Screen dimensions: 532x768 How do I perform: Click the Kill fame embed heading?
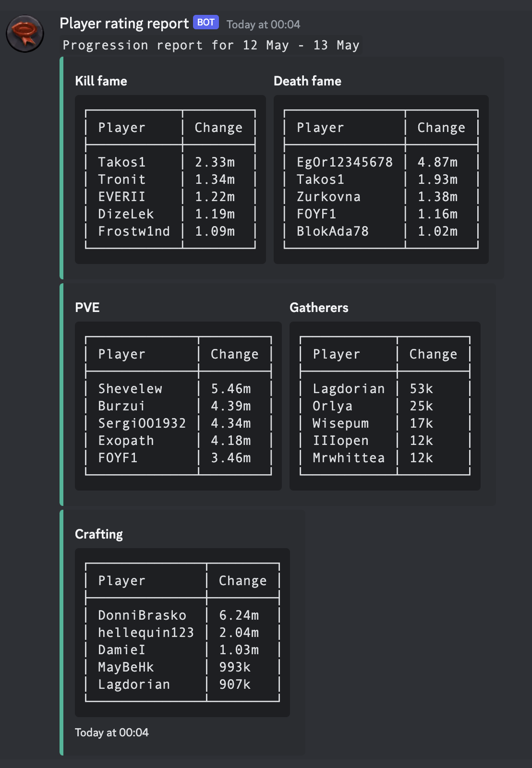pyautogui.click(x=101, y=81)
